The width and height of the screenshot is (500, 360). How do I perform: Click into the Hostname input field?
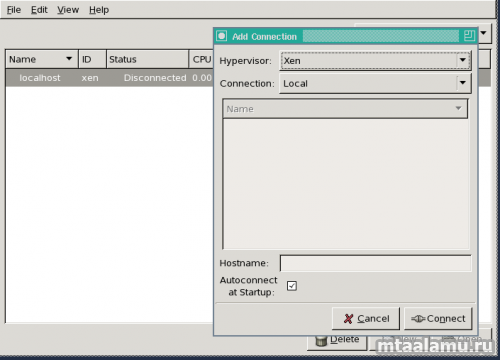376,263
